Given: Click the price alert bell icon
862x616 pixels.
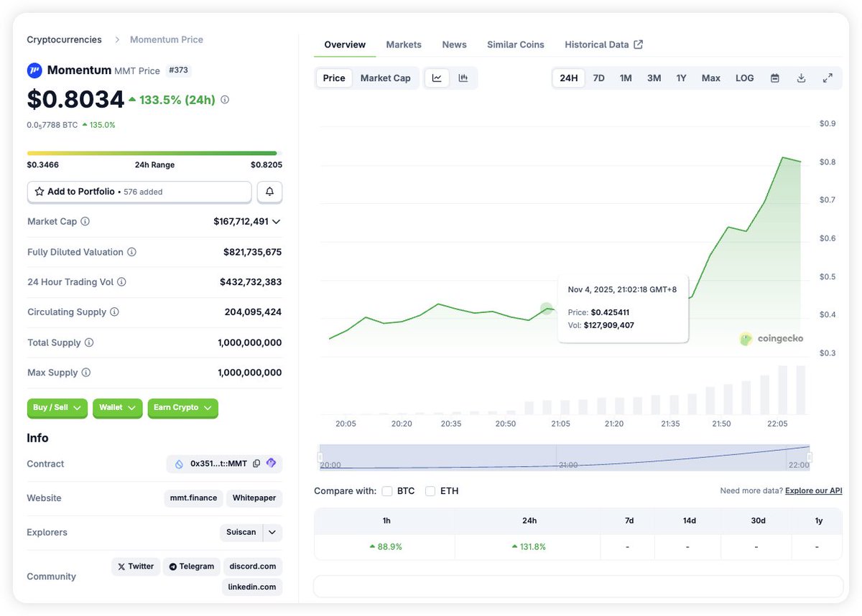Looking at the screenshot, I should tap(269, 192).
